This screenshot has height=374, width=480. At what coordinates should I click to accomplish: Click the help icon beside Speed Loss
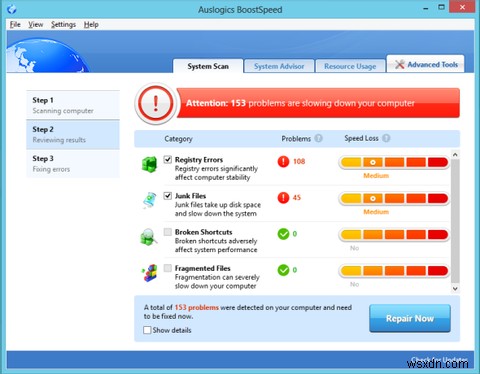point(386,138)
